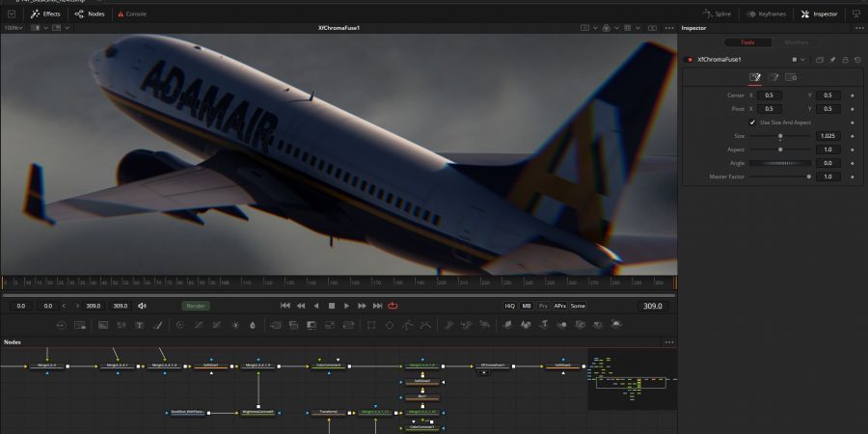Screen dimensions: 868x434
Task: Open the layout dropdown at top left
Action: pos(12,14)
